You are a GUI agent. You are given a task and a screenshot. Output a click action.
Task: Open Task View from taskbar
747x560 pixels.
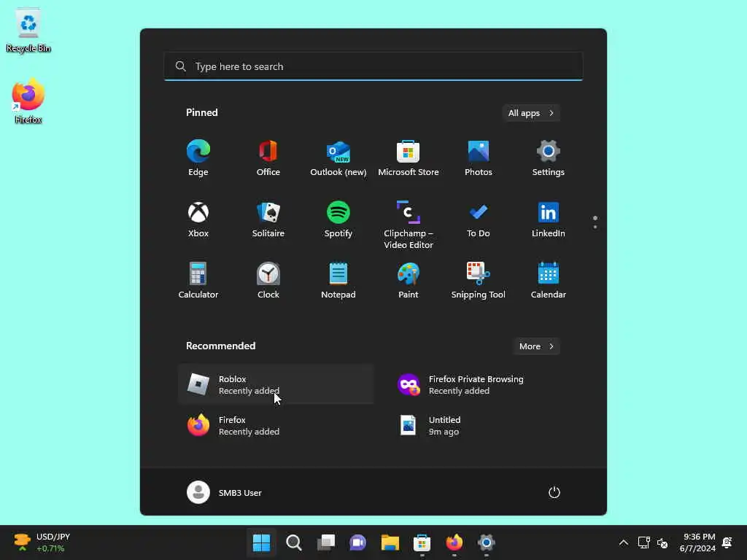(326, 542)
